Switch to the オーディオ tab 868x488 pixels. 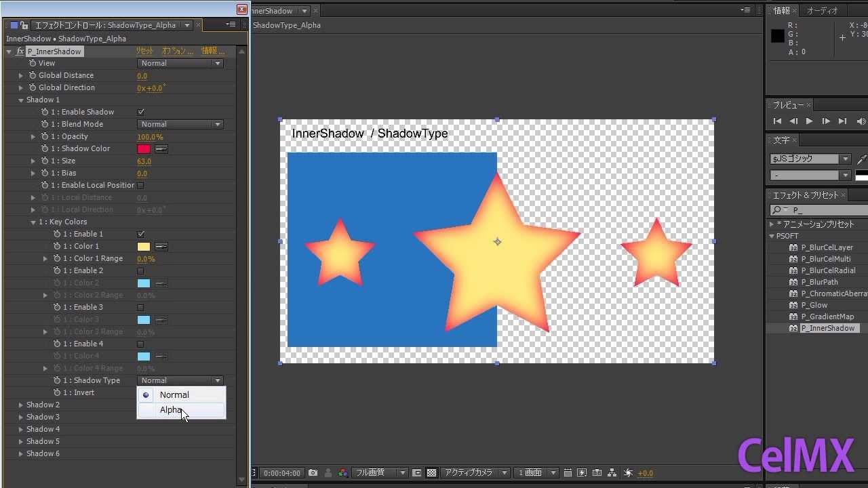coord(822,11)
